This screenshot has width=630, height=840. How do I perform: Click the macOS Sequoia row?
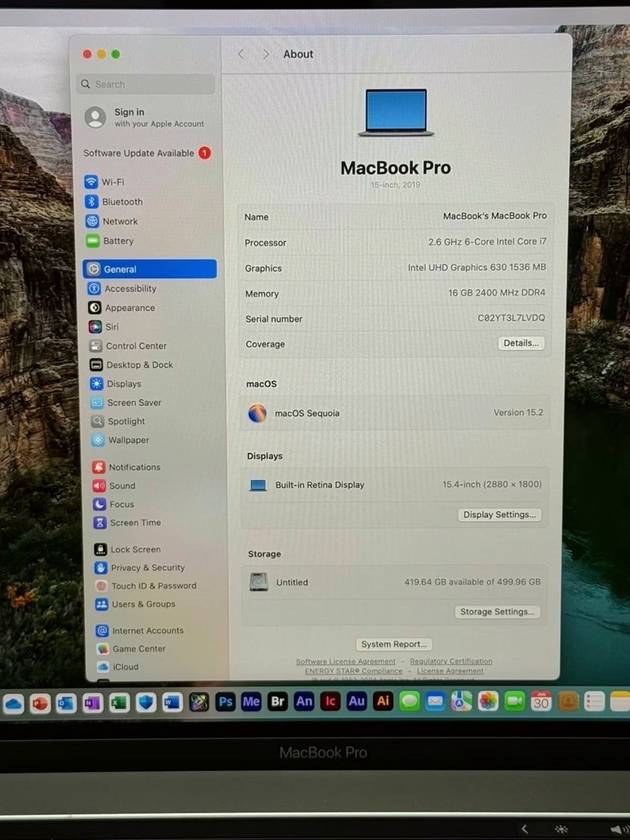(x=395, y=413)
